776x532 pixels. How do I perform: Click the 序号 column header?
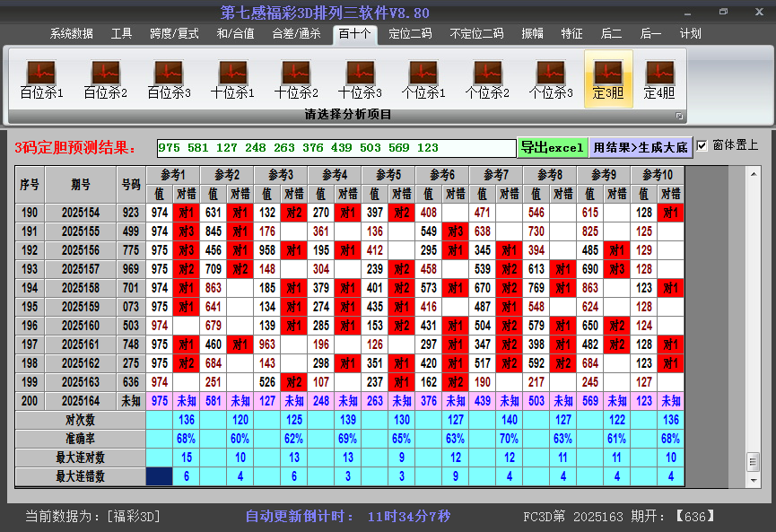pos(30,185)
